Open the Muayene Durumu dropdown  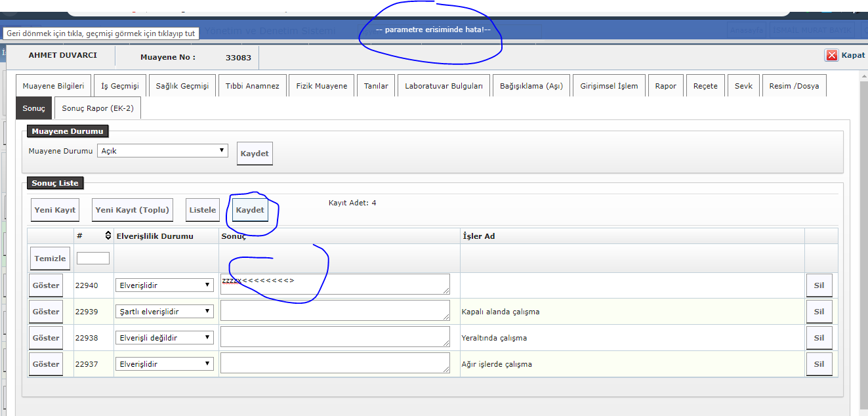162,151
